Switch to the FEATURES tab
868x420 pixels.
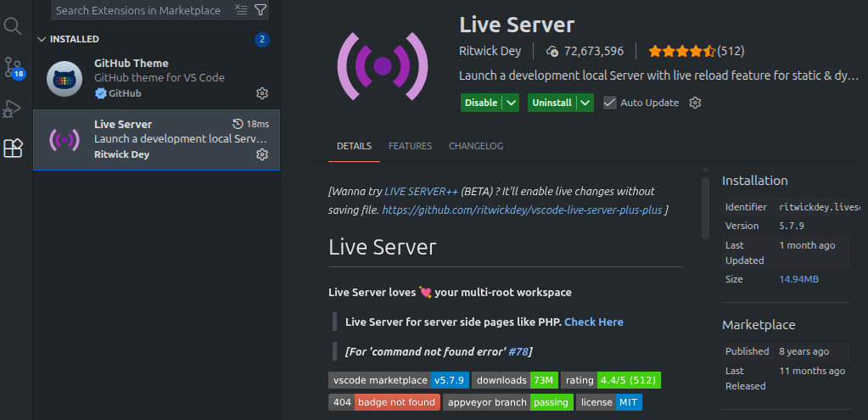(410, 146)
